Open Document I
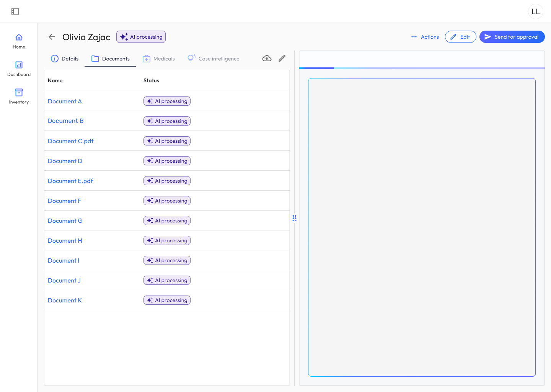The height and width of the screenshot is (392, 551). pyautogui.click(x=64, y=260)
